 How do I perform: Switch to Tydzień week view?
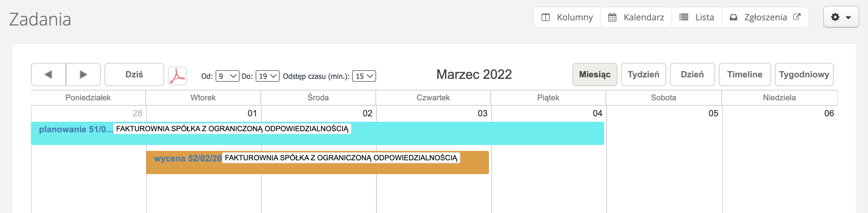pos(643,75)
